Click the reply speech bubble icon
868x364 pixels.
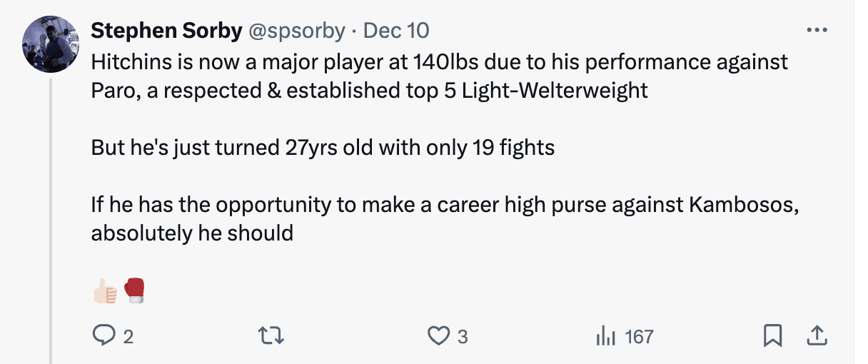click(x=104, y=336)
